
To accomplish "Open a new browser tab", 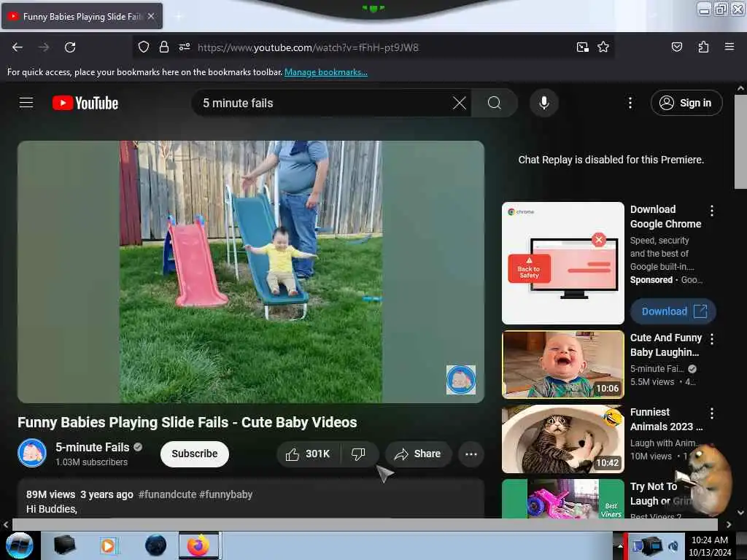I will click(179, 16).
